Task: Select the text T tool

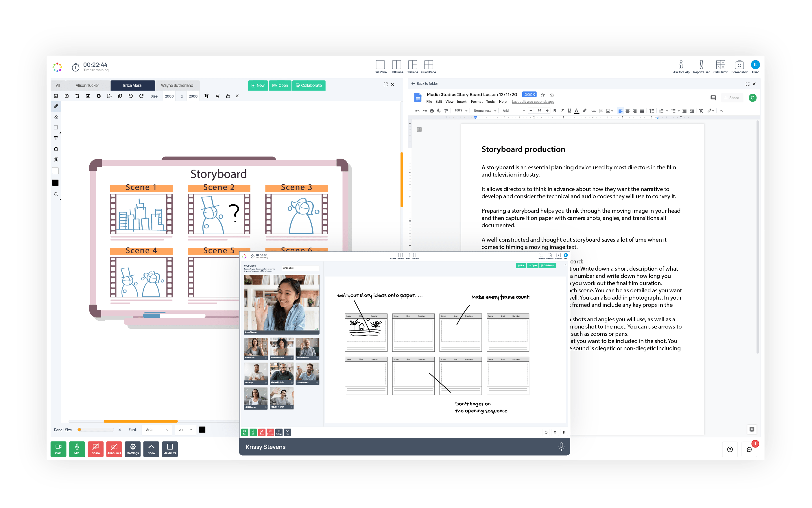Action: click(x=56, y=138)
